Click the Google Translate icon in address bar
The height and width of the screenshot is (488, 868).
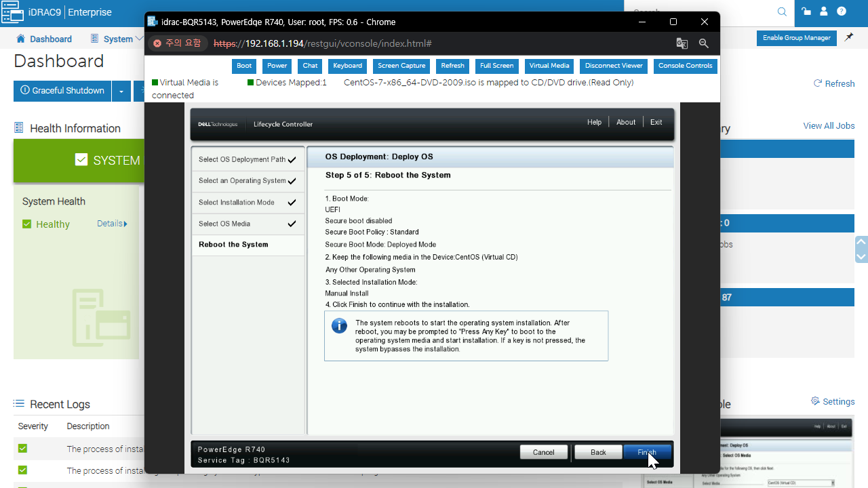tap(682, 43)
